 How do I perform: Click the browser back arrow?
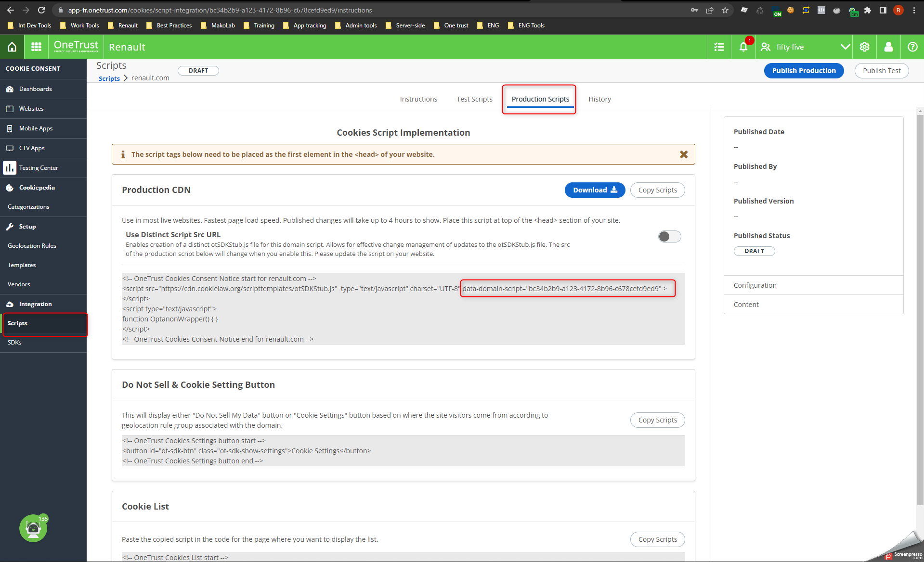coord(11,10)
